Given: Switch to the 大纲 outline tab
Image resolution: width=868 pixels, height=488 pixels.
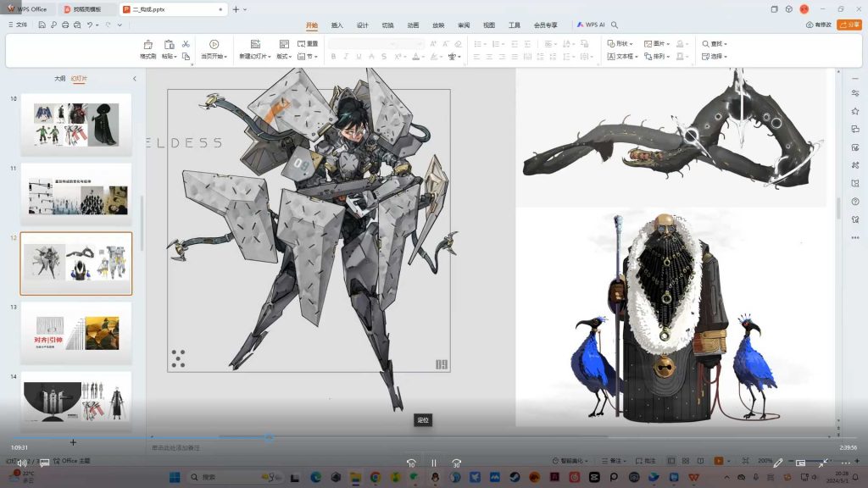Looking at the screenshot, I should pos(60,78).
